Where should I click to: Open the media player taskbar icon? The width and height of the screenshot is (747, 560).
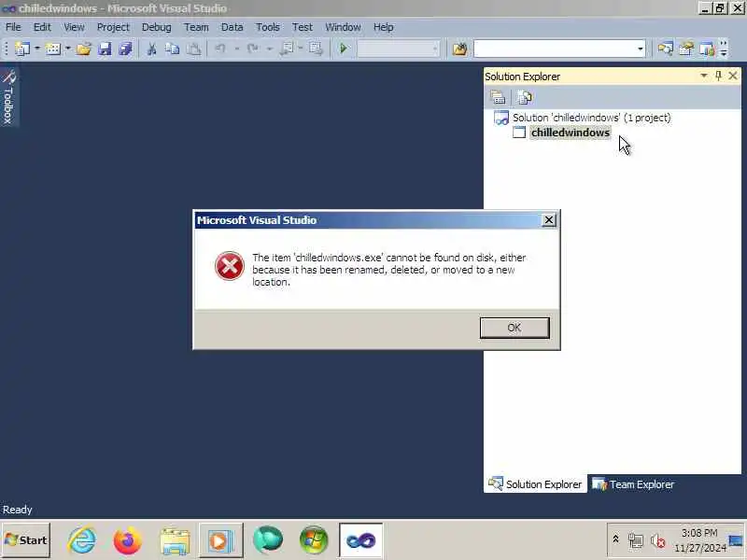[220, 540]
